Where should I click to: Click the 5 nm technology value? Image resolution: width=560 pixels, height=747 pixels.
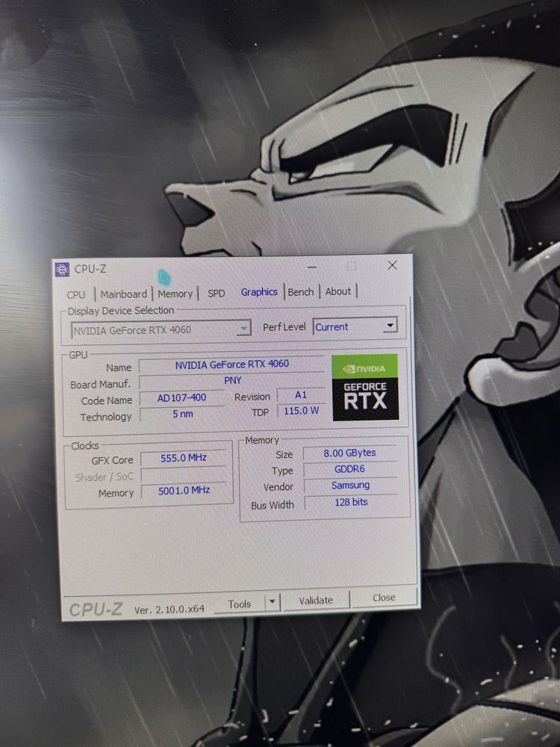click(182, 414)
